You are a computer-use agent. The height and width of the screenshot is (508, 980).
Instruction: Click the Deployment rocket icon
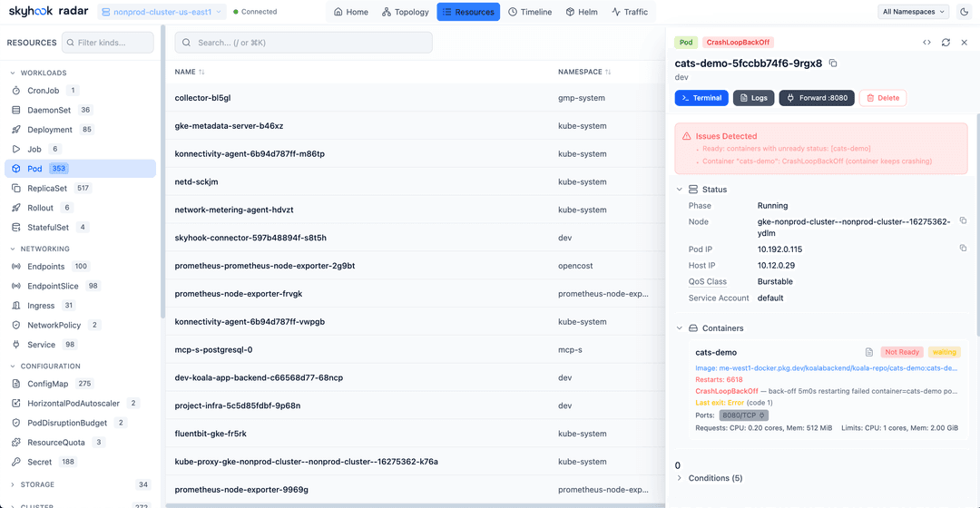click(16, 130)
